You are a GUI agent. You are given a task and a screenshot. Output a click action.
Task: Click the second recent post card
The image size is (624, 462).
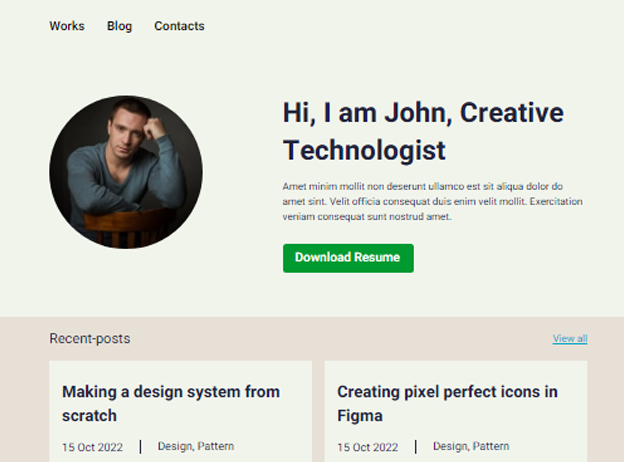point(456,411)
